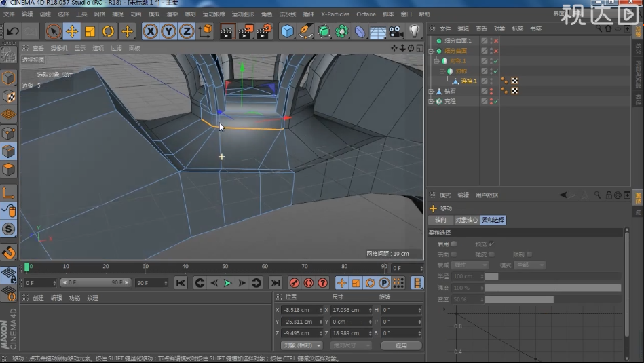Switch to 轴向 tab in attributes
This screenshot has height=363, width=644.
click(440, 220)
